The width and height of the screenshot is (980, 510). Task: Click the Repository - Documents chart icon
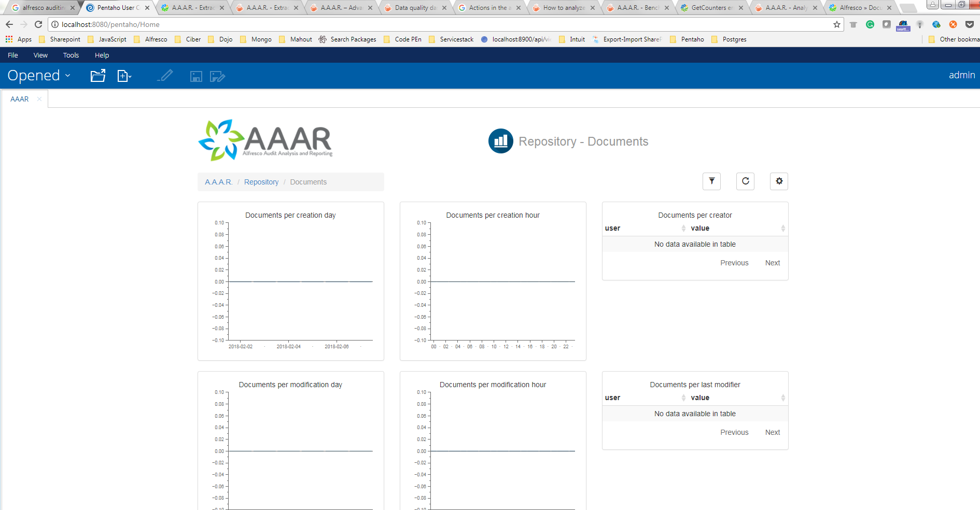(x=501, y=141)
